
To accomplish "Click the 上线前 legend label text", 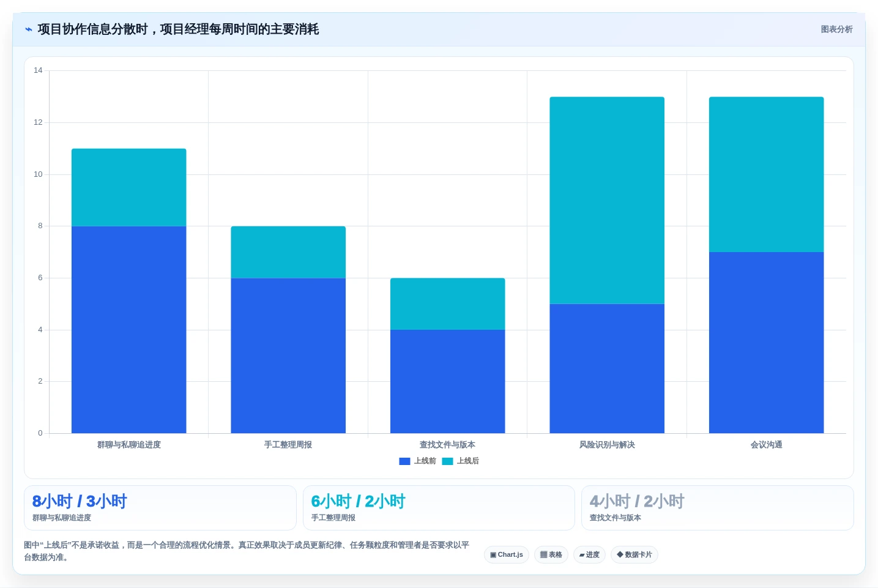I will point(425,461).
